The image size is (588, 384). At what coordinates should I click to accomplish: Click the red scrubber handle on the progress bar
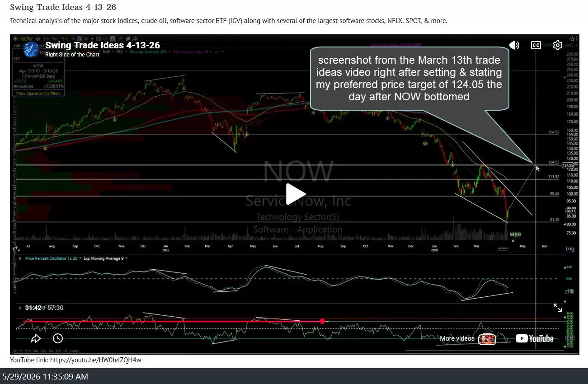pos(322,321)
